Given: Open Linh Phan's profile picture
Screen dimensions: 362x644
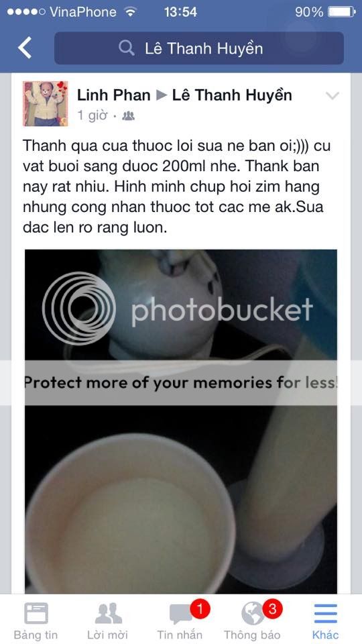Looking at the screenshot, I should [x=45, y=103].
